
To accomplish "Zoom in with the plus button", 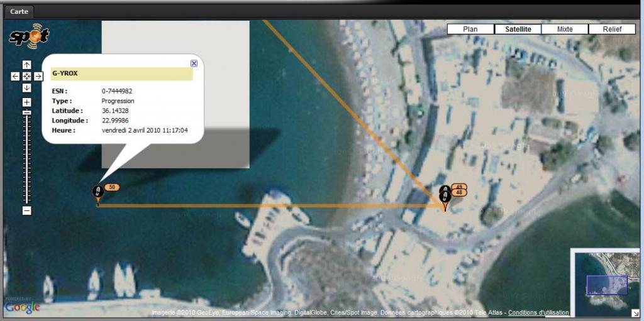I will coord(26,102).
